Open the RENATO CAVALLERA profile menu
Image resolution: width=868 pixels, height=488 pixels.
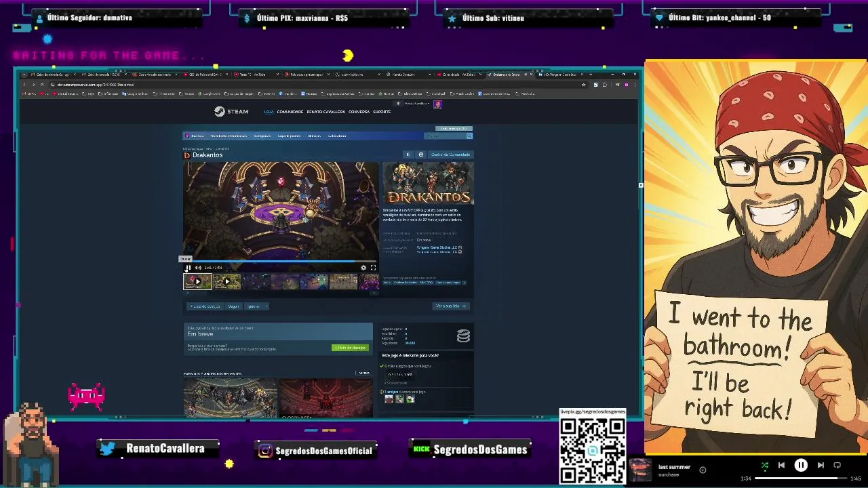(326, 112)
